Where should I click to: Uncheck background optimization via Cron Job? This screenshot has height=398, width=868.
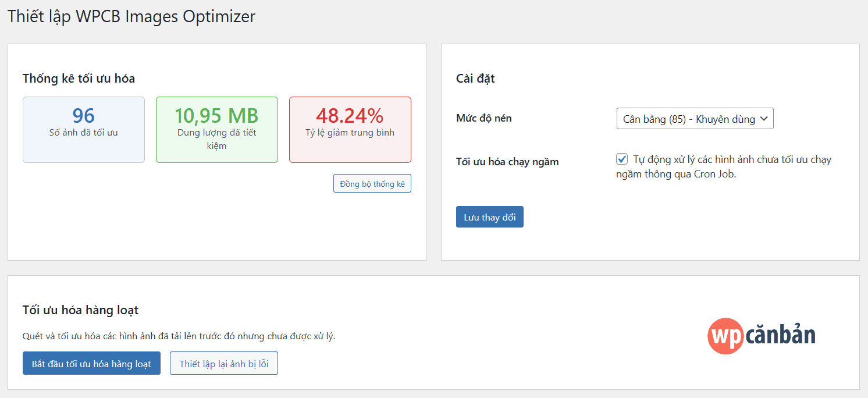tap(622, 159)
